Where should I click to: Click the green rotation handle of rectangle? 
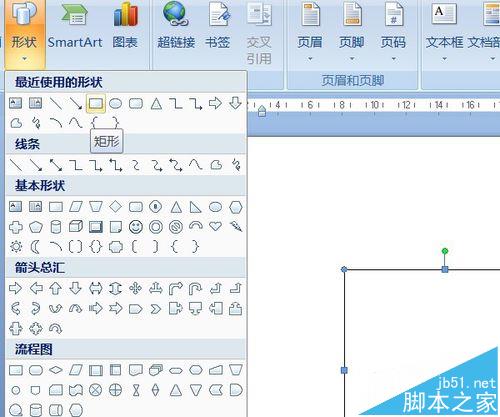(x=445, y=251)
